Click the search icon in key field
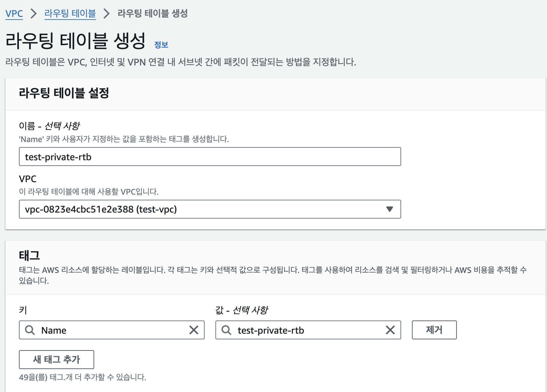Screen dimensions: 547x392 [30, 330]
